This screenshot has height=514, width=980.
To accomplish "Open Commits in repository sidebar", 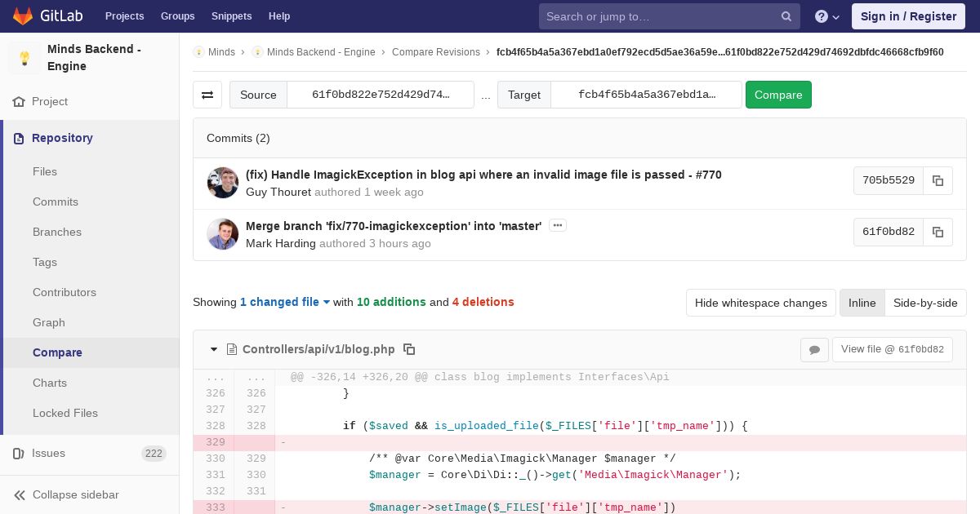I will pos(56,202).
